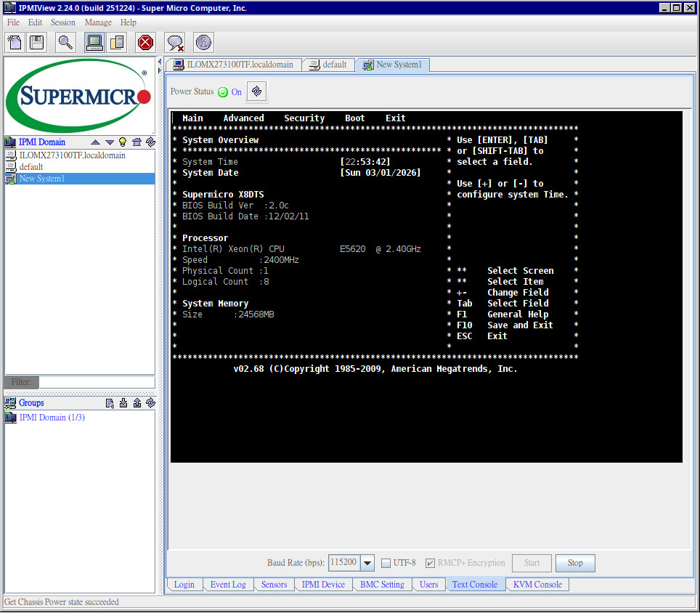Click the refresh icon next to Groups
700x613 pixels.
point(150,403)
